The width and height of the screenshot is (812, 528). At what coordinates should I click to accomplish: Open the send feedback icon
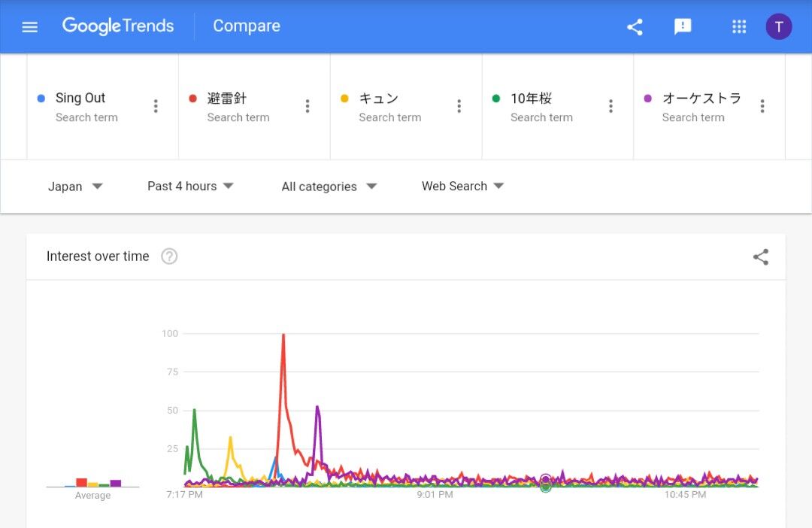(683, 26)
